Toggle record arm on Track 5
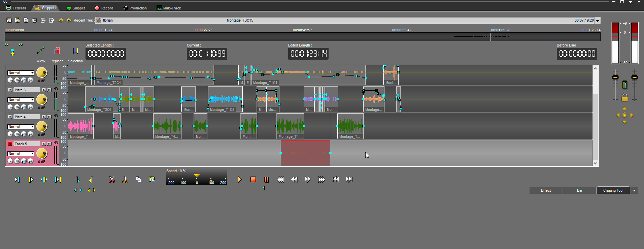644x249 pixels. click(x=10, y=144)
